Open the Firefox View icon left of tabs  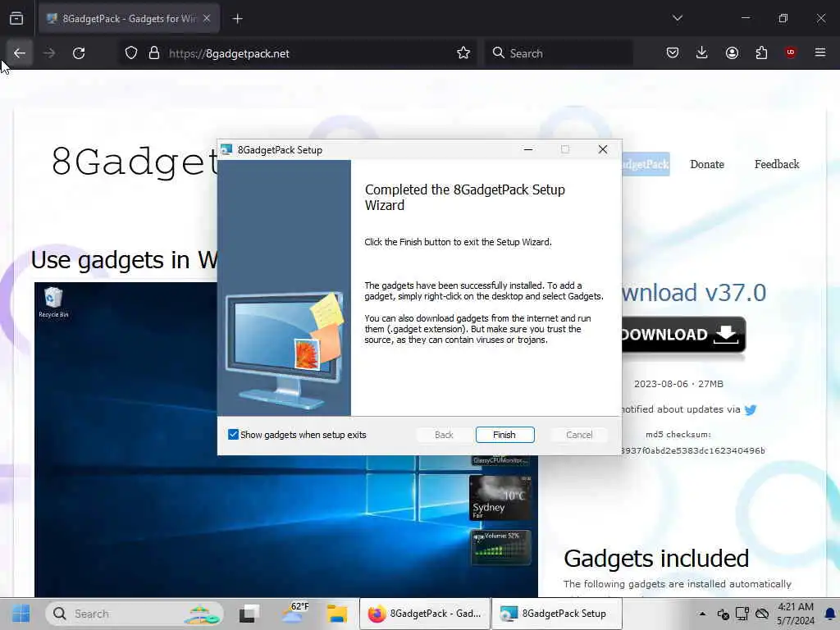pyautogui.click(x=16, y=19)
